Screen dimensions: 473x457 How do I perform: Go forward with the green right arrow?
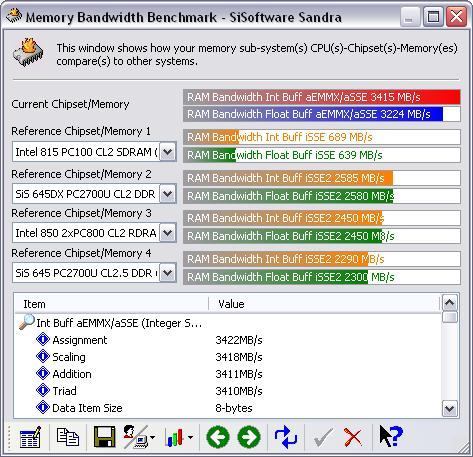[x=249, y=437]
